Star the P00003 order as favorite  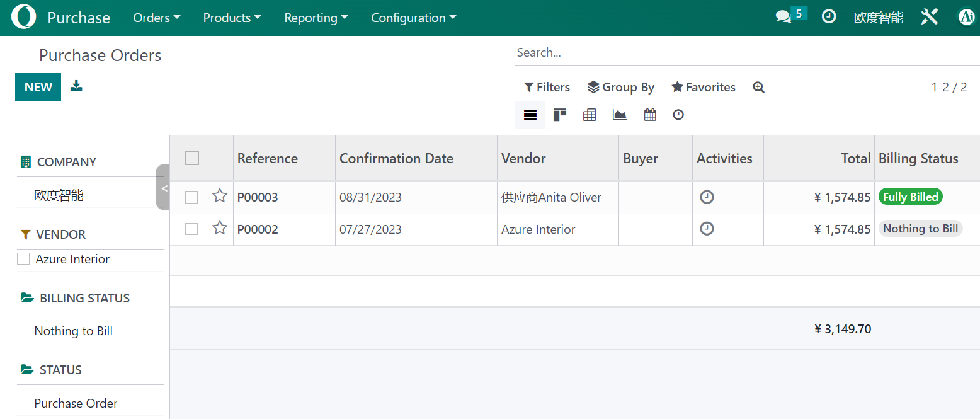(220, 196)
